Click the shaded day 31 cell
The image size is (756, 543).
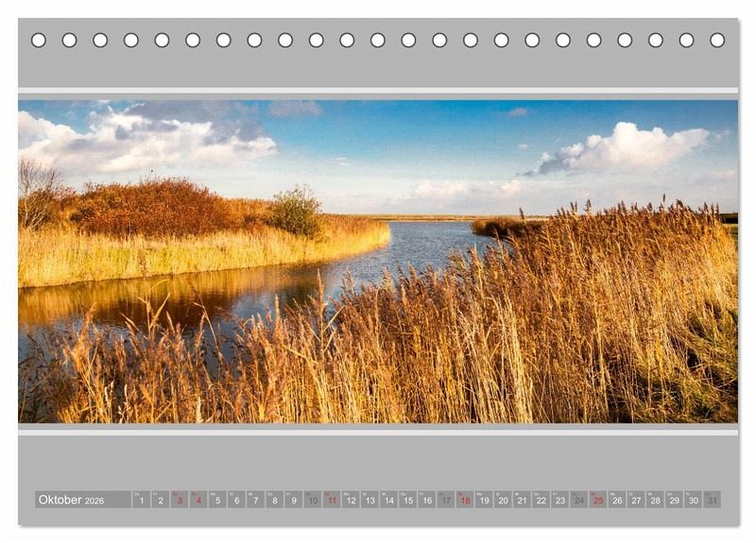click(713, 500)
